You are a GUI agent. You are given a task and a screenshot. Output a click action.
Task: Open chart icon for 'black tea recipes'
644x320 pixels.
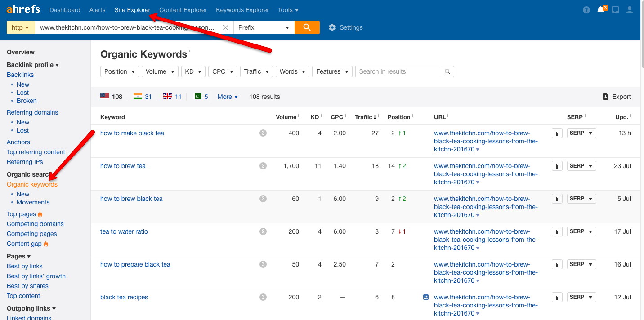tap(557, 298)
